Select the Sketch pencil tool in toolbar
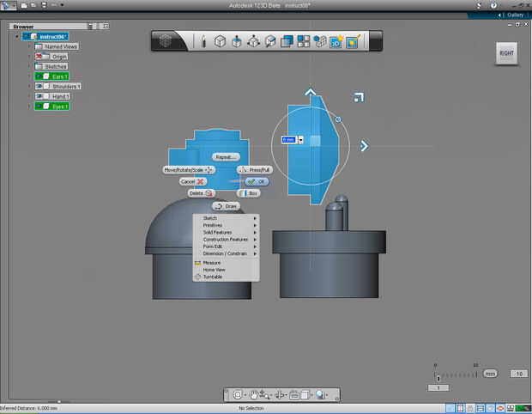This screenshot has height=414, width=532. click(x=203, y=41)
